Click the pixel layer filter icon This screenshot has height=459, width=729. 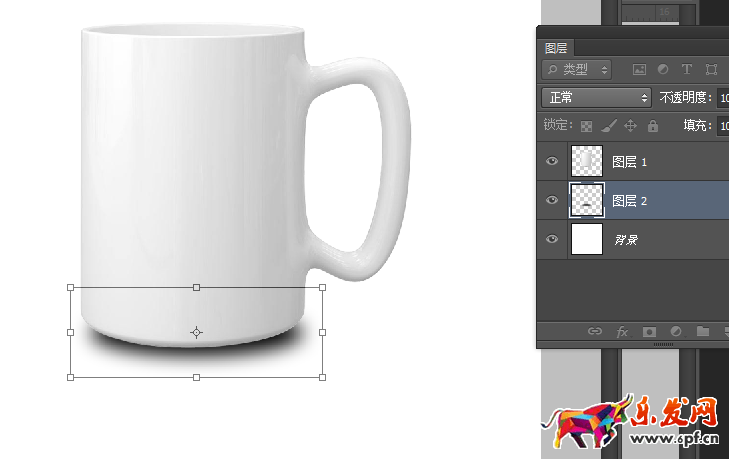click(x=639, y=70)
